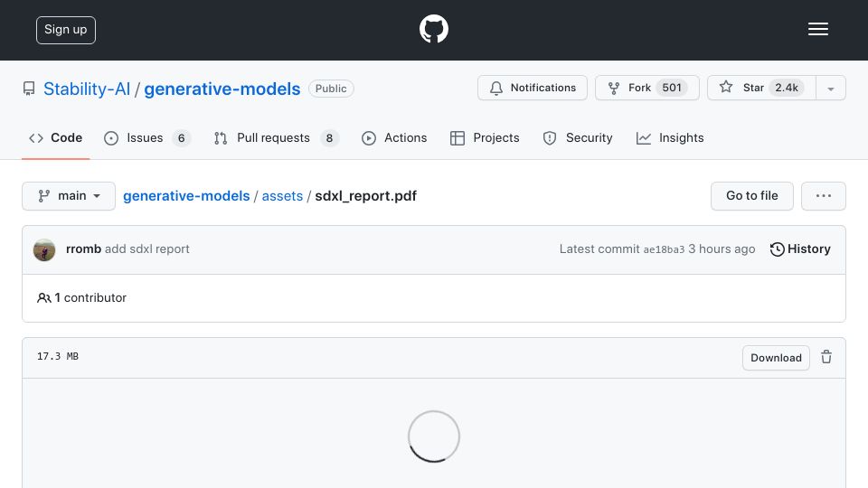Open the three-dots more options menu
This screenshot has height=488, width=868.
click(823, 196)
